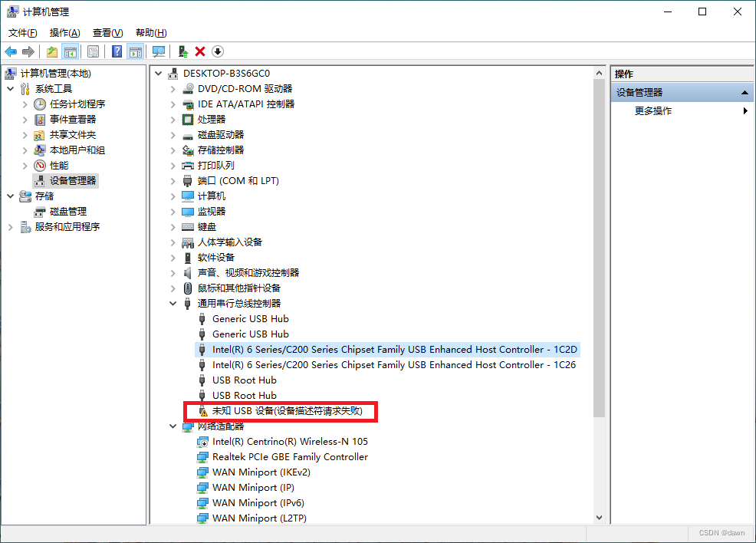Collapse the 通用串行总线控制器 category
Viewport: 756px width, 543px height.
pos(173,304)
